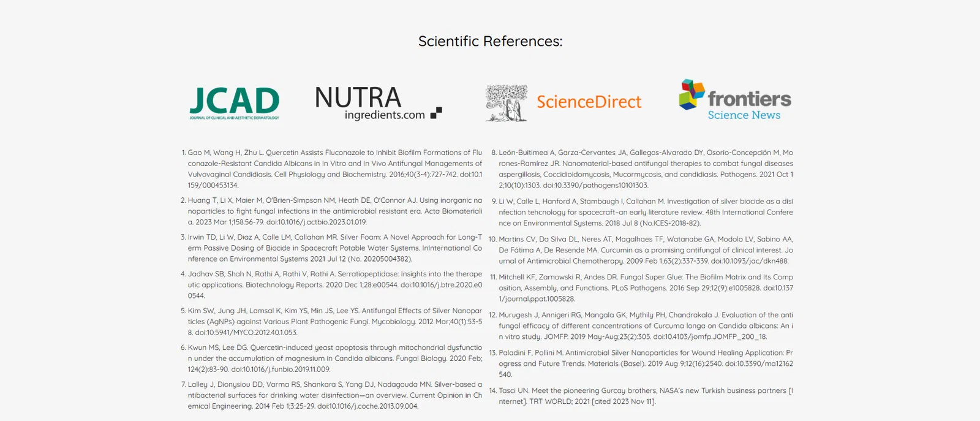Open reference 1 by Gao, Wang, Zhu
This screenshot has width=980, height=421.
pyautogui.click(x=334, y=169)
